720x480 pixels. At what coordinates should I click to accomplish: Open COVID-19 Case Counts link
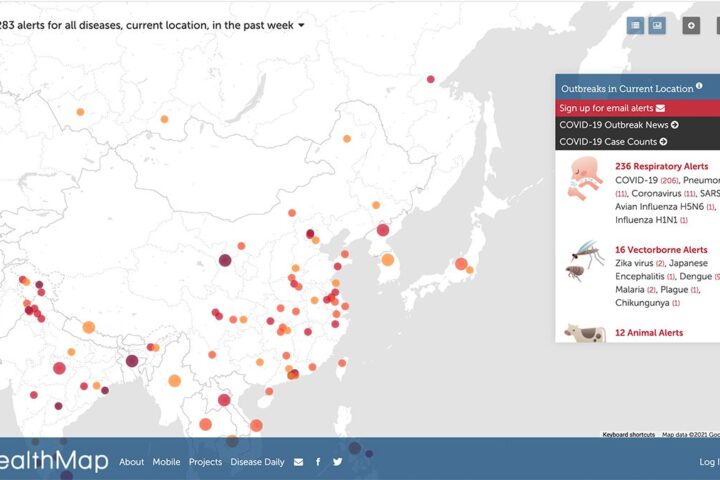point(608,142)
